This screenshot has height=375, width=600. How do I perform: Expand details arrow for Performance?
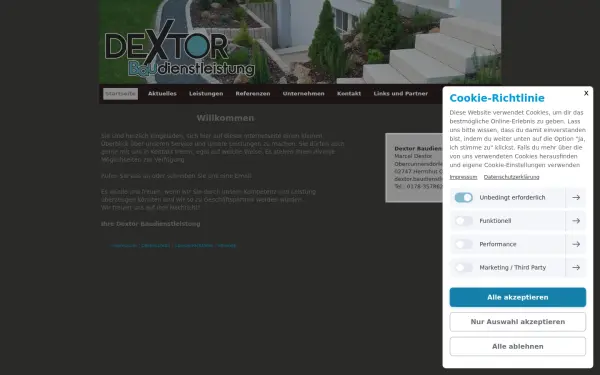(576, 244)
